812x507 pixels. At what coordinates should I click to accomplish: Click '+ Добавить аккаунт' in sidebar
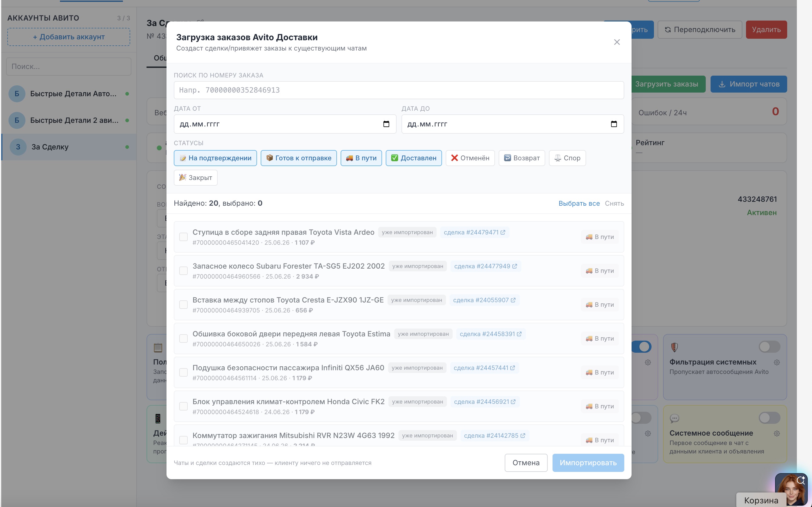(69, 37)
